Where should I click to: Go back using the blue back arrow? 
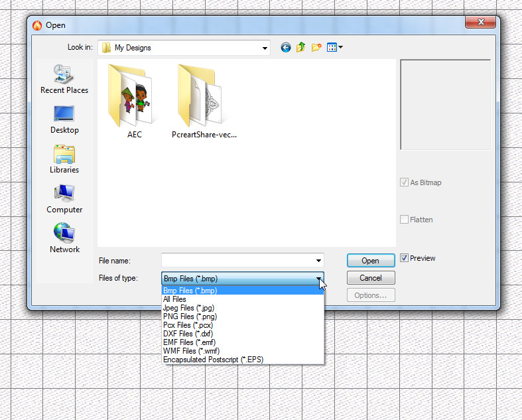[x=286, y=48]
